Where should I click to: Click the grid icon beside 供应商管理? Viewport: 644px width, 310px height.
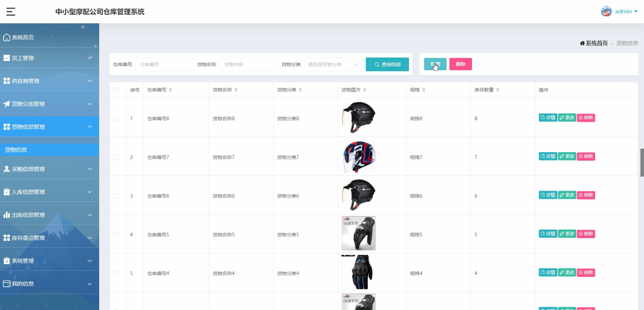[x=6, y=81]
